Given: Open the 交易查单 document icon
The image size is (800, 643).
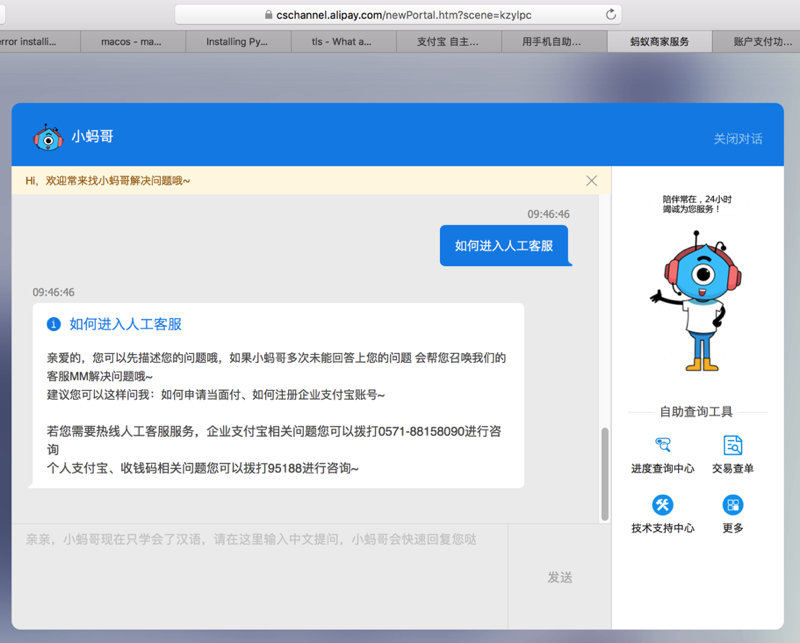Looking at the screenshot, I should 733,445.
